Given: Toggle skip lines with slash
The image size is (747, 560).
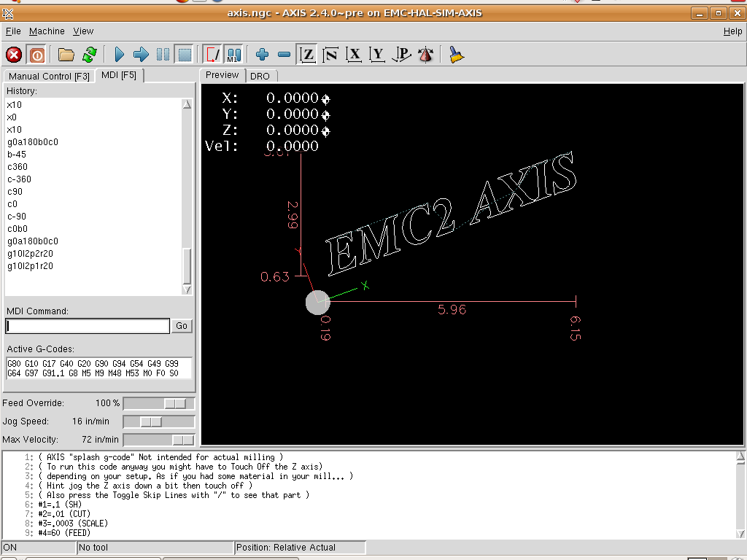Looking at the screenshot, I should 212,55.
